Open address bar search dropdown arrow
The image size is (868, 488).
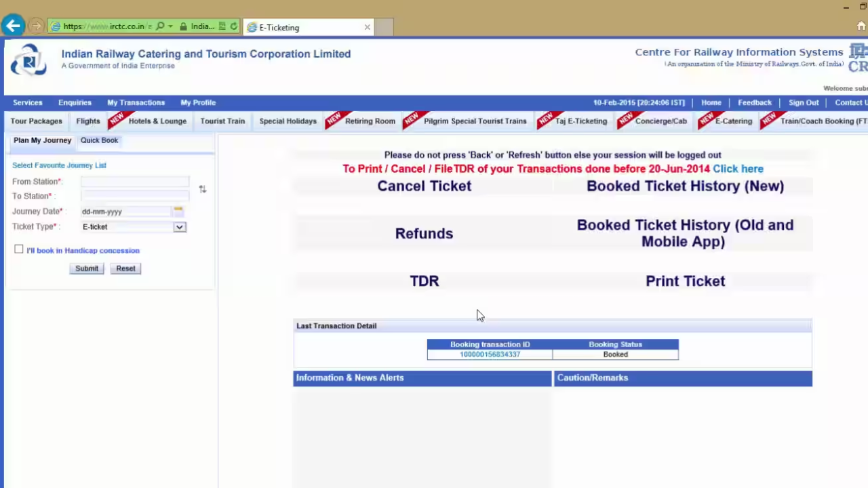[170, 26]
